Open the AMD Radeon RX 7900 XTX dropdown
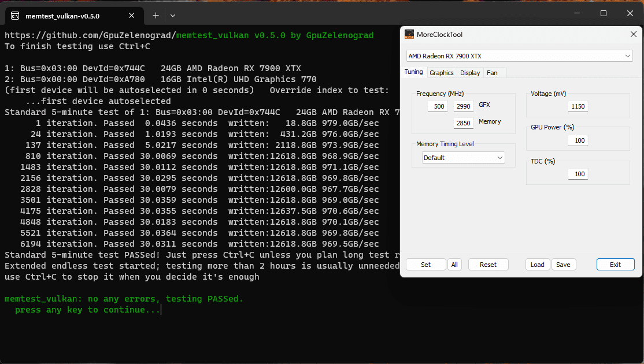The height and width of the screenshot is (364, 644). pyautogui.click(x=519, y=56)
